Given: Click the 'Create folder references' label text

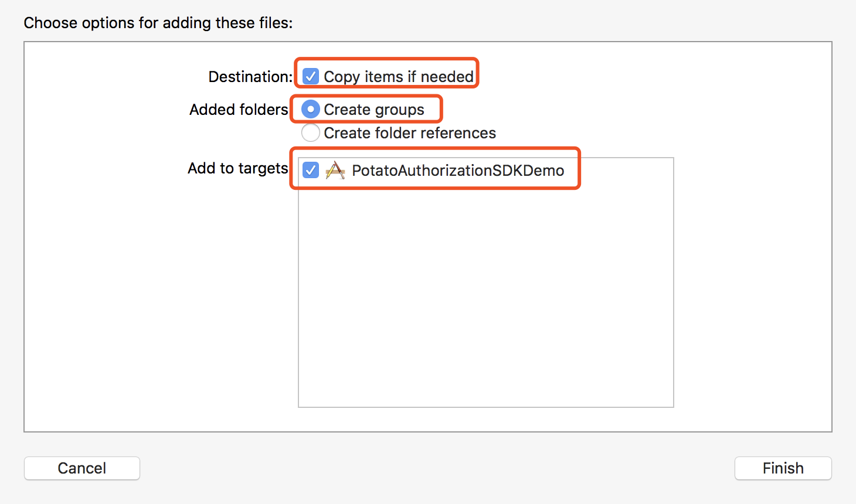Looking at the screenshot, I should coord(410,133).
